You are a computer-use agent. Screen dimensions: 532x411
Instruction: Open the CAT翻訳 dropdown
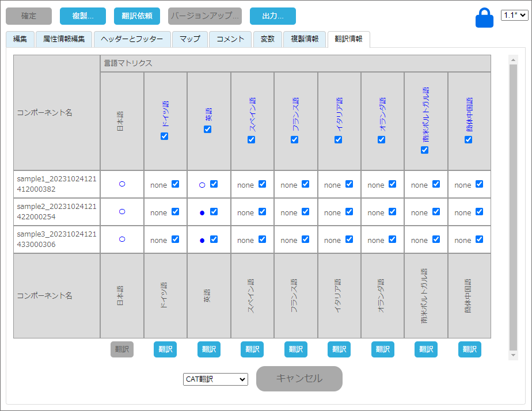(215, 379)
